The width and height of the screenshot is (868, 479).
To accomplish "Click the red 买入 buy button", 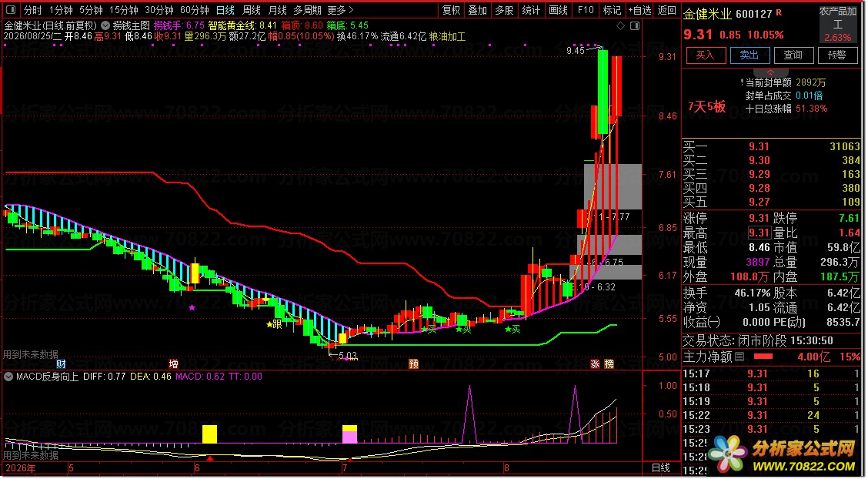I will click(x=705, y=55).
